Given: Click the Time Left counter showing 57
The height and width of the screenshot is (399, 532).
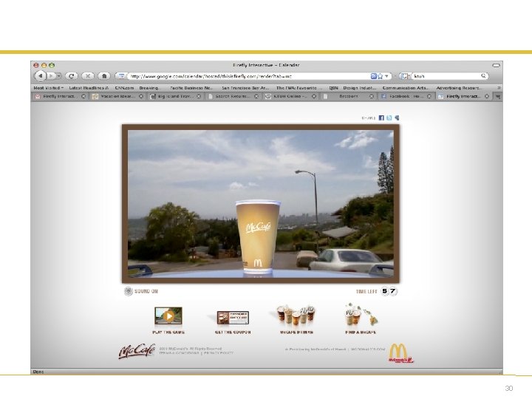Looking at the screenshot, I should point(389,291).
